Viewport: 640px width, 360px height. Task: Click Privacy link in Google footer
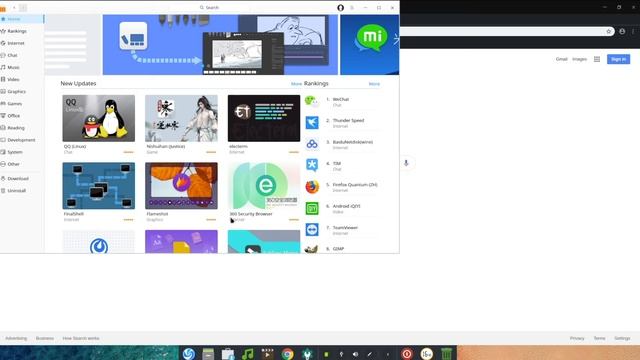pos(577,338)
